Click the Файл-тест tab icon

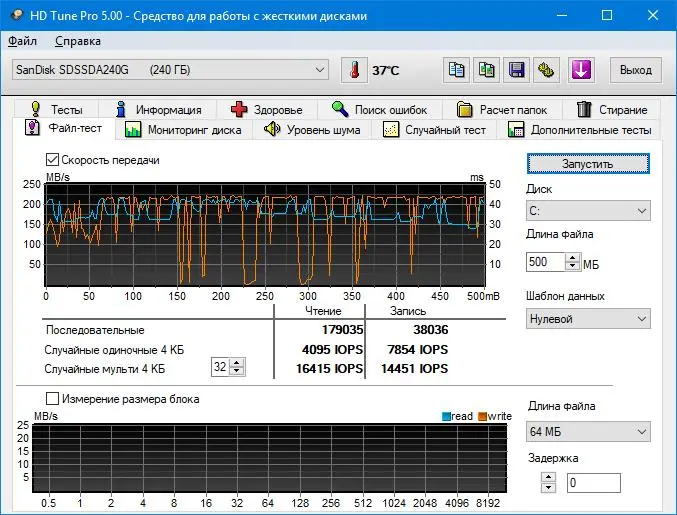[32, 128]
